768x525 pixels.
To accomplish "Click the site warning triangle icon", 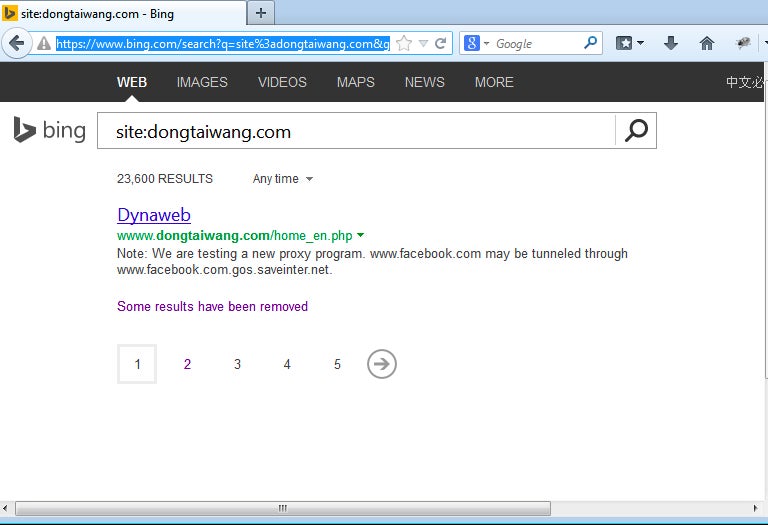I will 44,44.
